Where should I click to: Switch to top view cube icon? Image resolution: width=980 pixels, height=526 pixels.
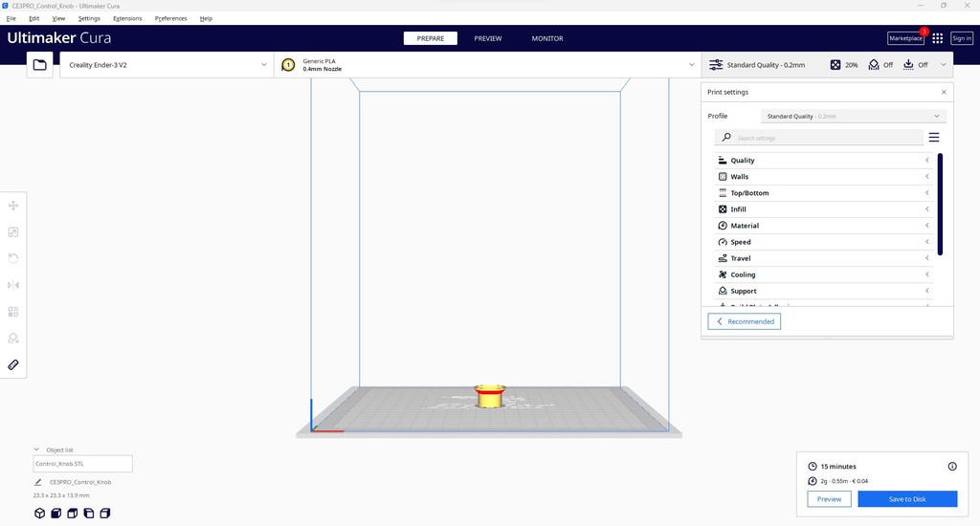click(x=73, y=514)
